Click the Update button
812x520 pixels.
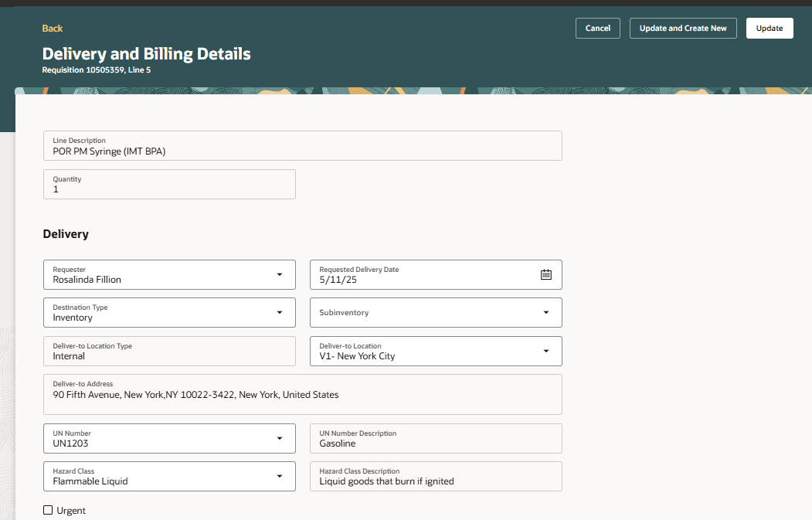pos(769,28)
